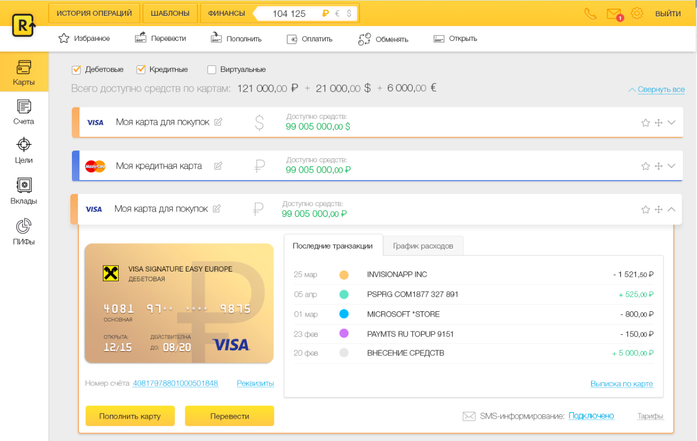Click gray category dot for ВНЕСЕНИЕ СРЕДСТВ

coord(344,353)
